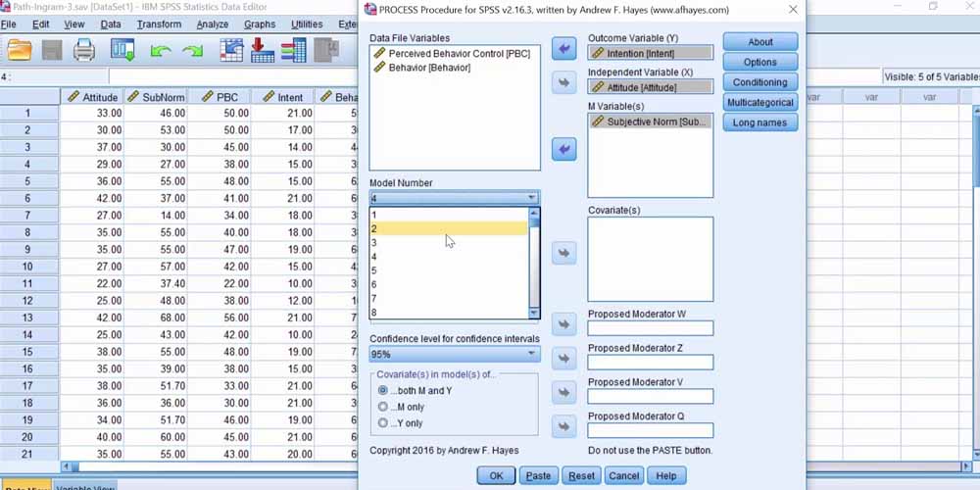The width and height of the screenshot is (980, 490).
Task: Click Proposed Moderator Z field
Action: tap(650, 362)
